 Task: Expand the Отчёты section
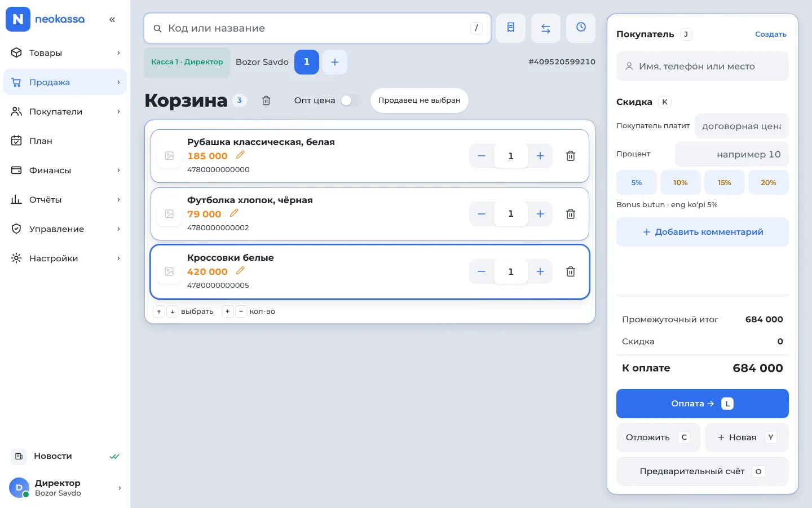[65, 200]
